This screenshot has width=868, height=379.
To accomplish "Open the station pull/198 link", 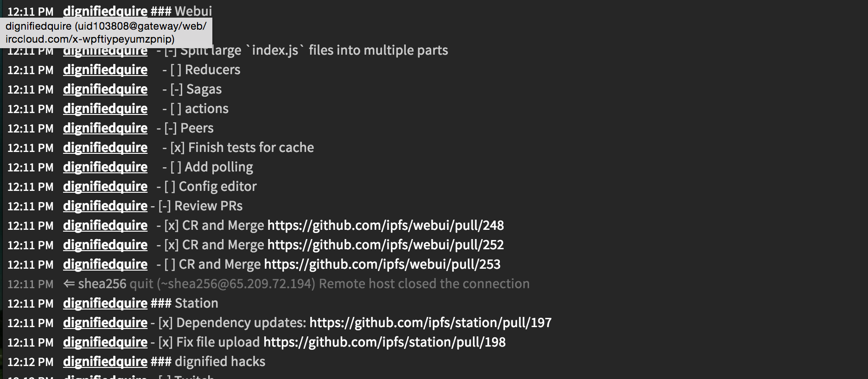I will (x=384, y=342).
